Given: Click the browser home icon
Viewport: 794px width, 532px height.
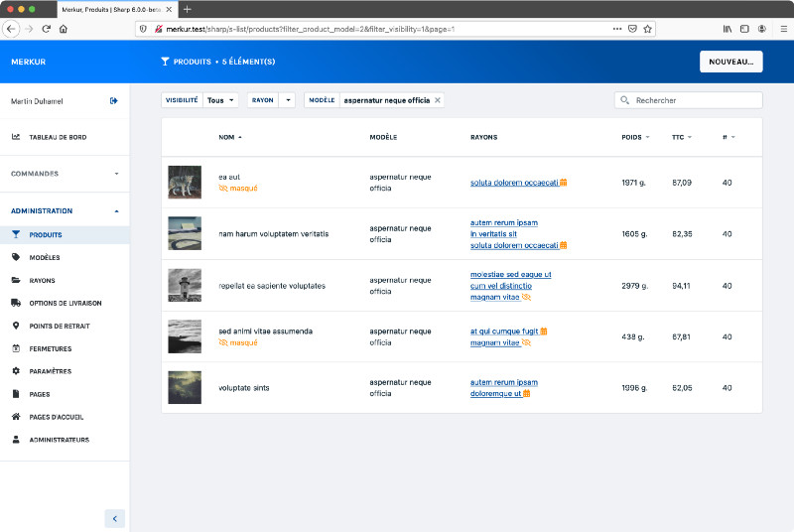Looking at the screenshot, I should tap(64, 29).
